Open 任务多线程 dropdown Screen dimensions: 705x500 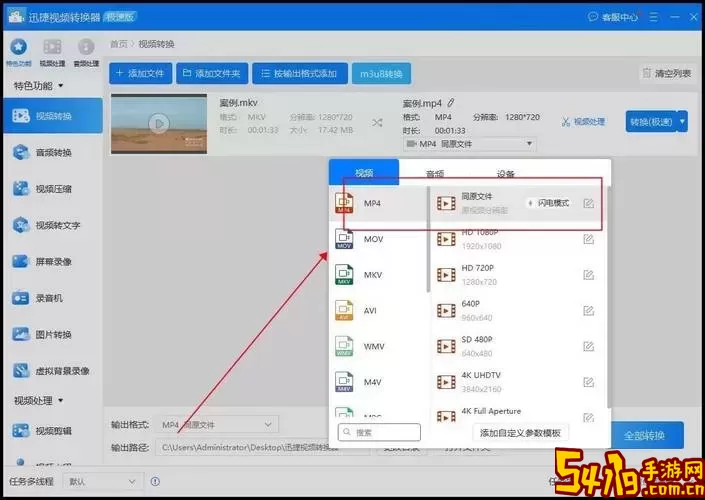(x=103, y=482)
